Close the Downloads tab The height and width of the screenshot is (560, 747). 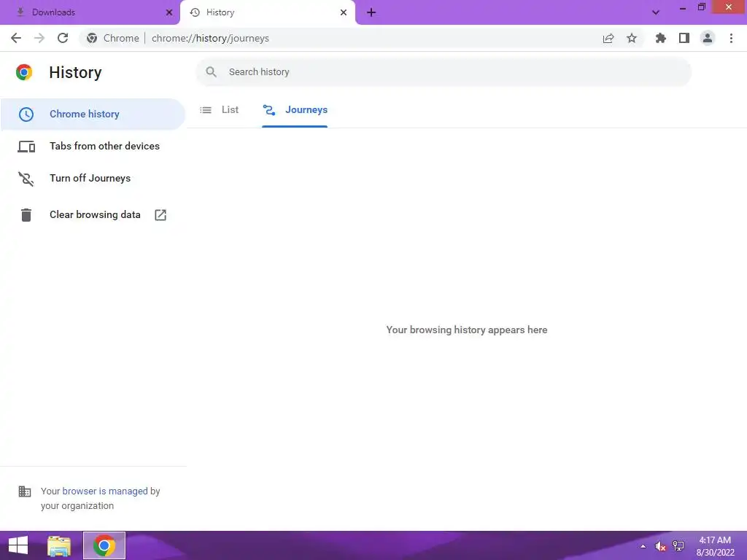tap(169, 12)
